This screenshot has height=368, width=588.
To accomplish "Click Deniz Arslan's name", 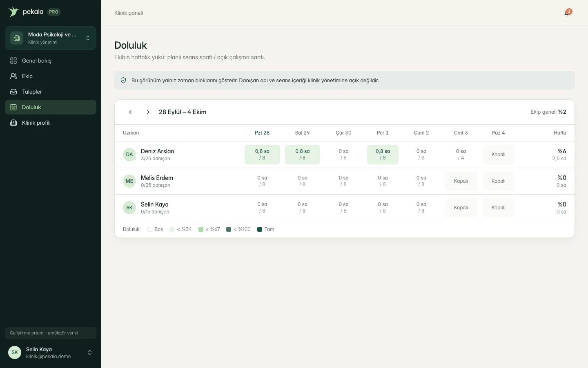I will click(158, 151).
